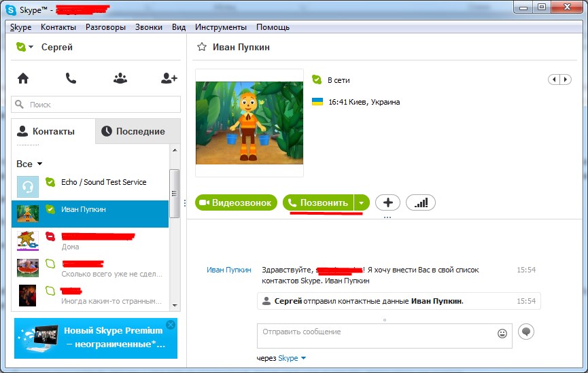Open the Skype menu

[20, 27]
